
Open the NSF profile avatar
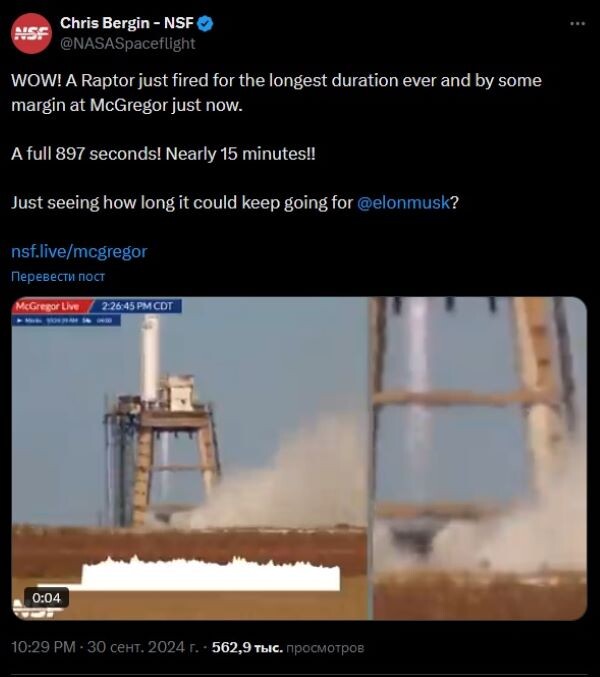click(x=32, y=33)
